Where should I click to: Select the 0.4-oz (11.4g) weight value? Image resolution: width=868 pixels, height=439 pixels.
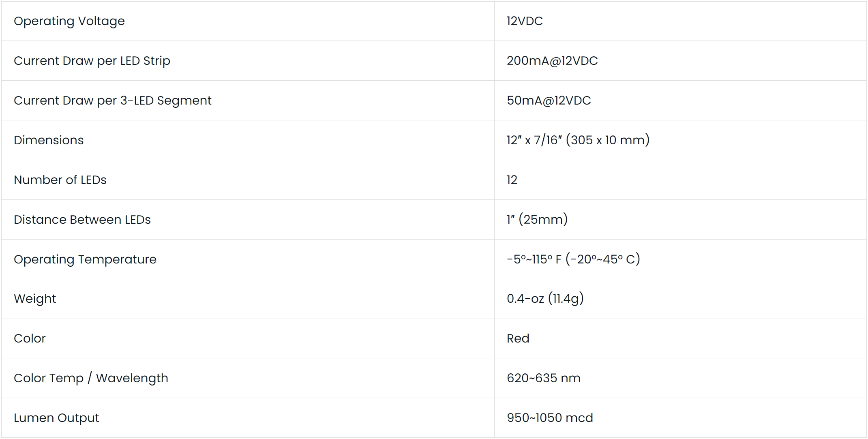545,299
